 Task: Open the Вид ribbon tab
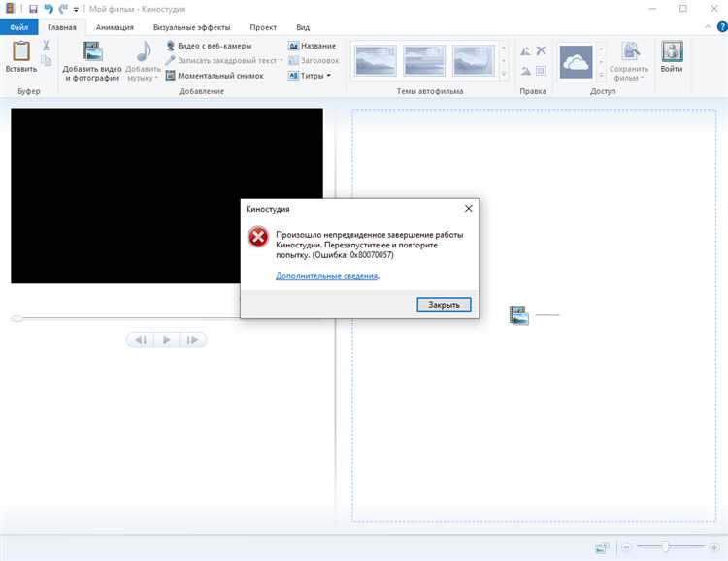[303, 27]
